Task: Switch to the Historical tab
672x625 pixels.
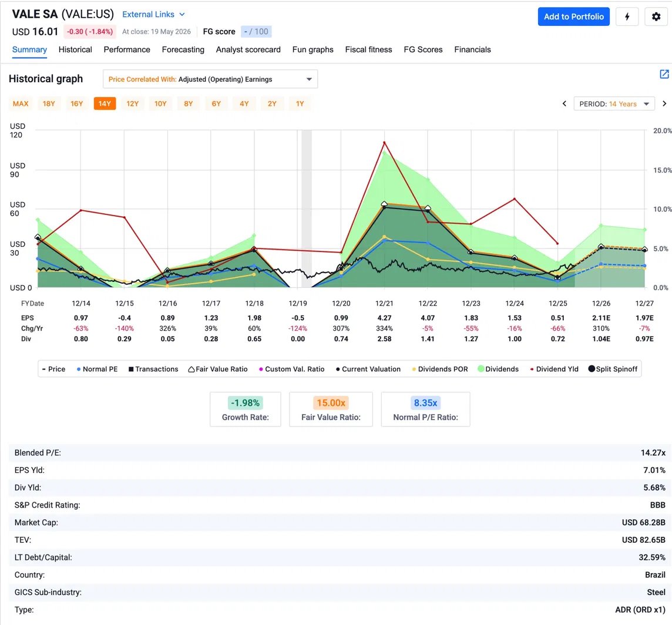Action: [x=75, y=50]
